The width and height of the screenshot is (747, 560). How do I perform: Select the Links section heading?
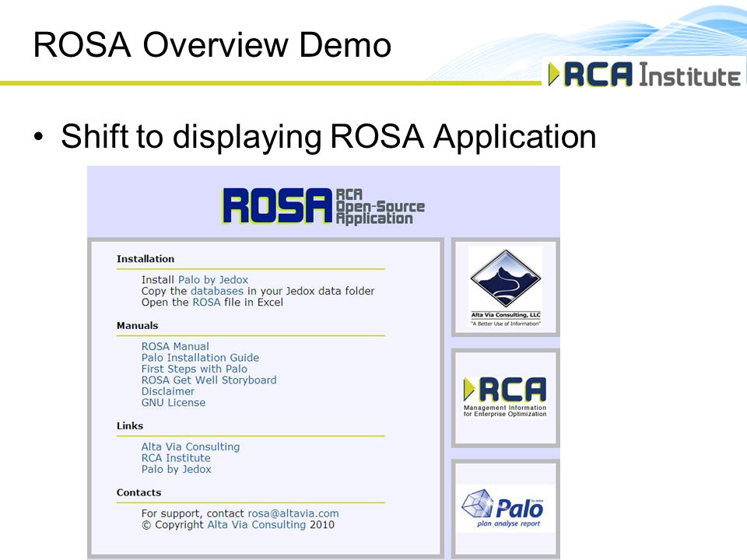[x=130, y=425]
